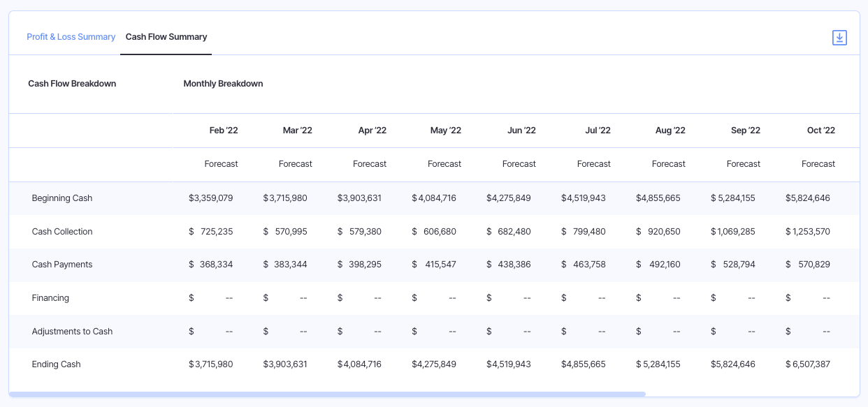Click the $1,253,570 Cash Collection value
Screen dimensions: 868x407
(x=807, y=231)
